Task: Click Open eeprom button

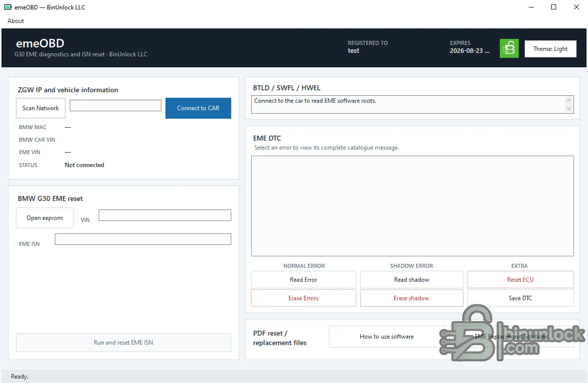Action: [45, 218]
